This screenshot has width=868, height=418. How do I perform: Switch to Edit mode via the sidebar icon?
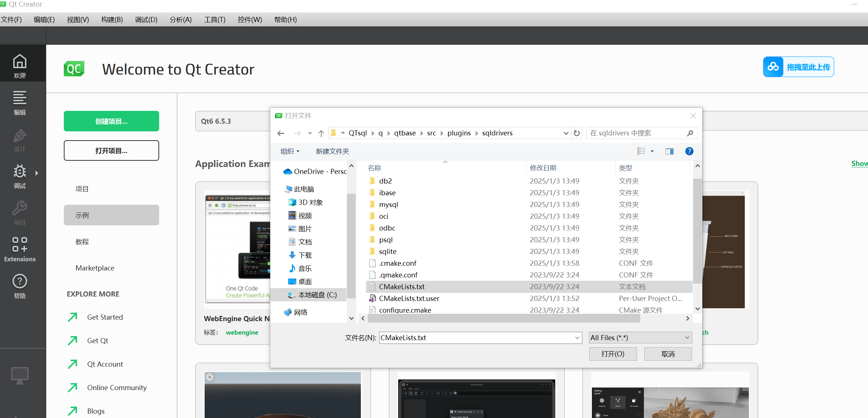pos(19,102)
